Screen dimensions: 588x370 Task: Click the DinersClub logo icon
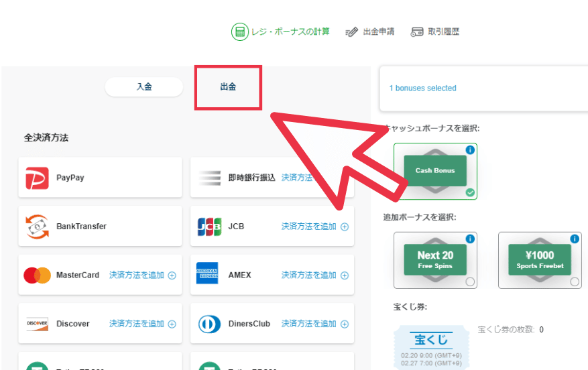(x=209, y=324)
